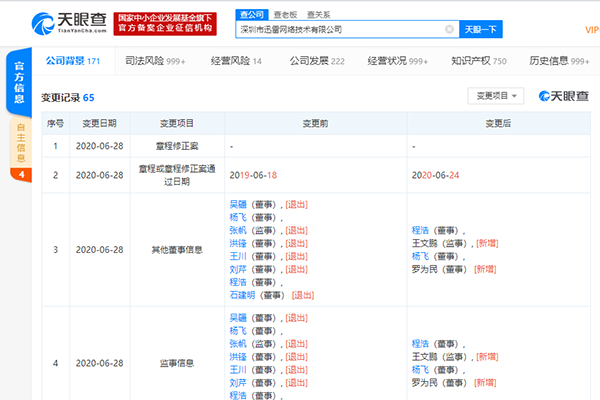
Task: Open 杨飞 link in row 3 变更后
Action: pyautogui.click(x=420, y=256)
